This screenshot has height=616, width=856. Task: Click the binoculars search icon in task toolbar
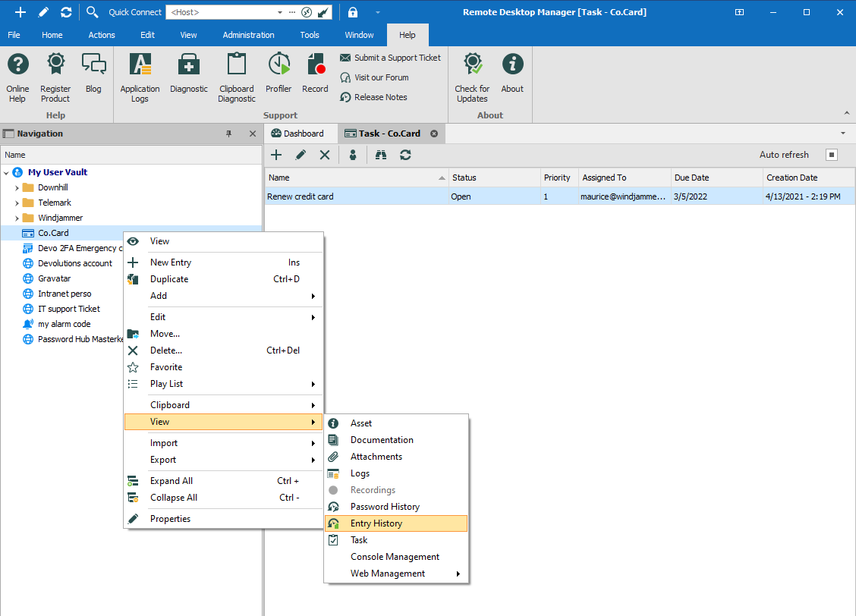382,155
